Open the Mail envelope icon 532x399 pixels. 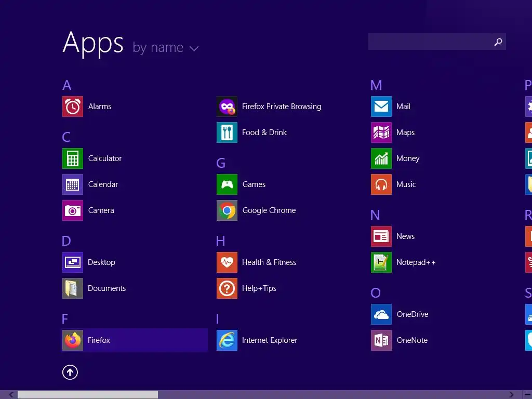(381, 107)
